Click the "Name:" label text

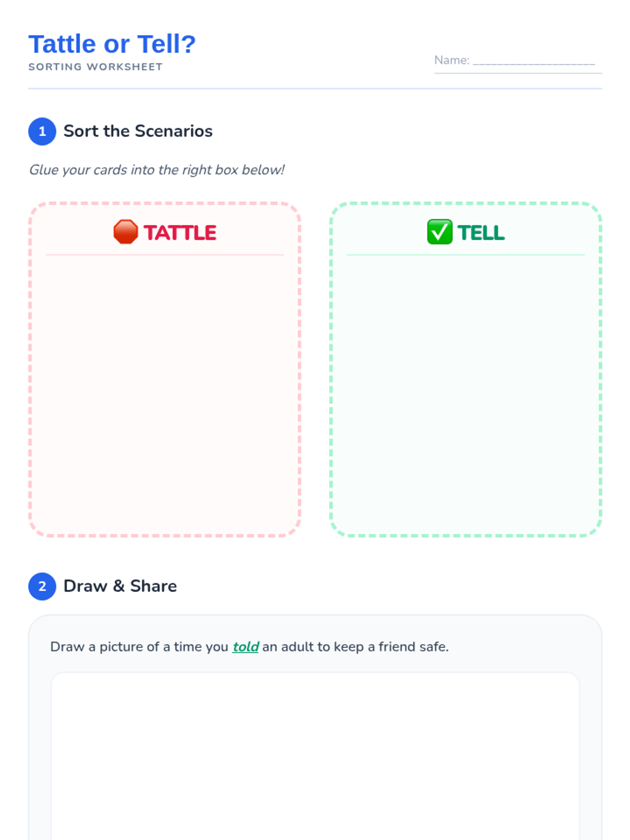pyautogui.click(x=451, y=60)
